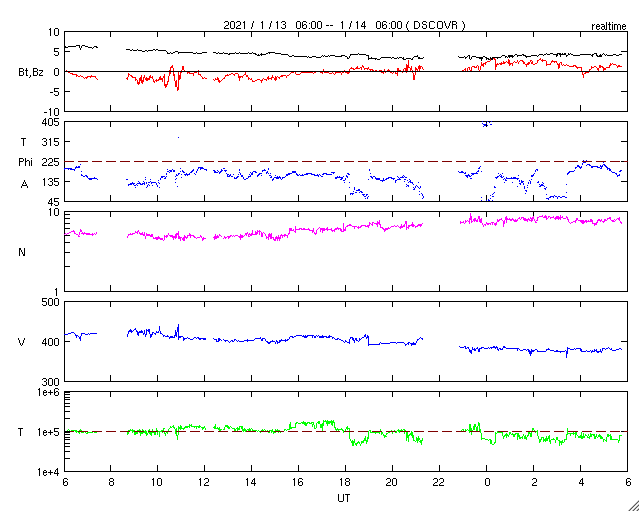Click the "22" hour tick on the UT axis
Image resolution: width=640 pixels, height=512 pixels.
tap(439, 482)
